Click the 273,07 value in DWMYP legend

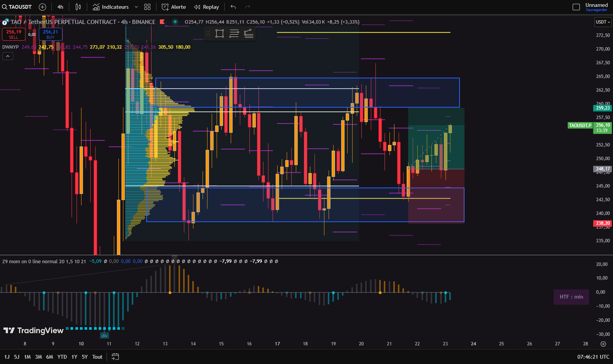97,47
